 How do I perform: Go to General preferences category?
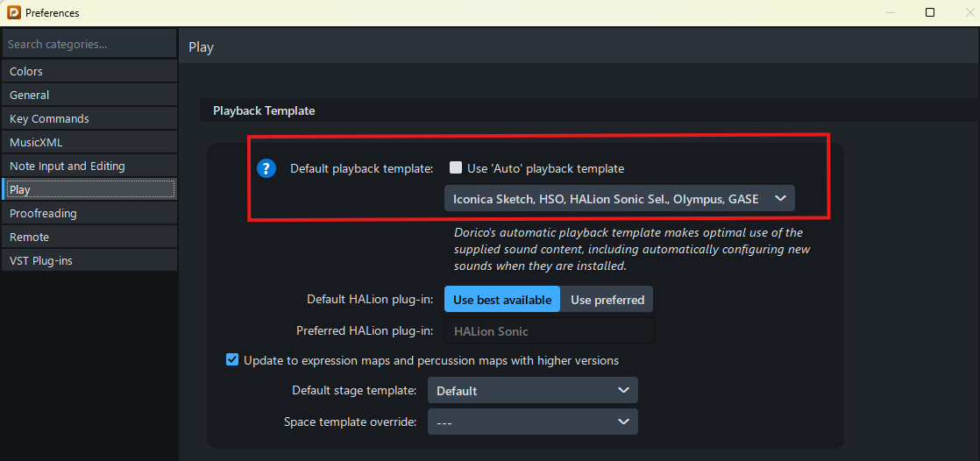click(89, 95)
